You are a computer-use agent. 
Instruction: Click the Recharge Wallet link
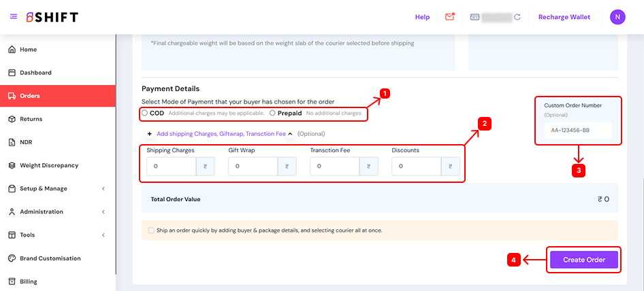(564, 17)
